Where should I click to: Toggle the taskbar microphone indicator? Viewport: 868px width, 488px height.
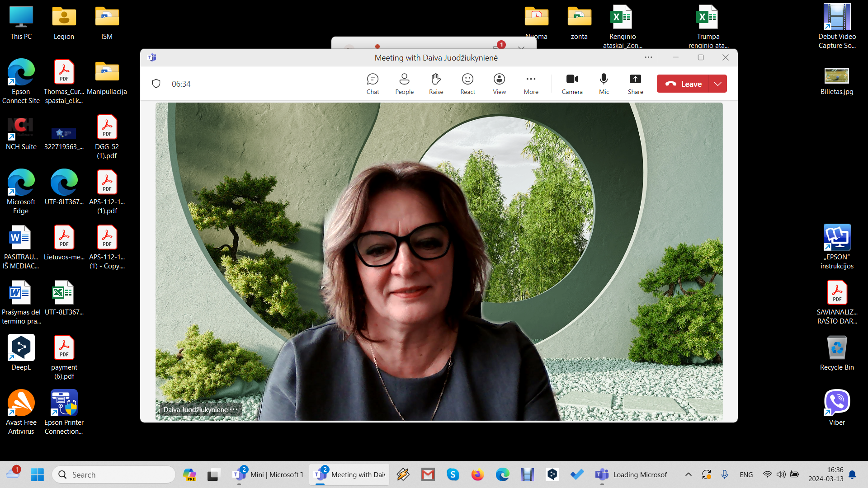coord(725,474)
